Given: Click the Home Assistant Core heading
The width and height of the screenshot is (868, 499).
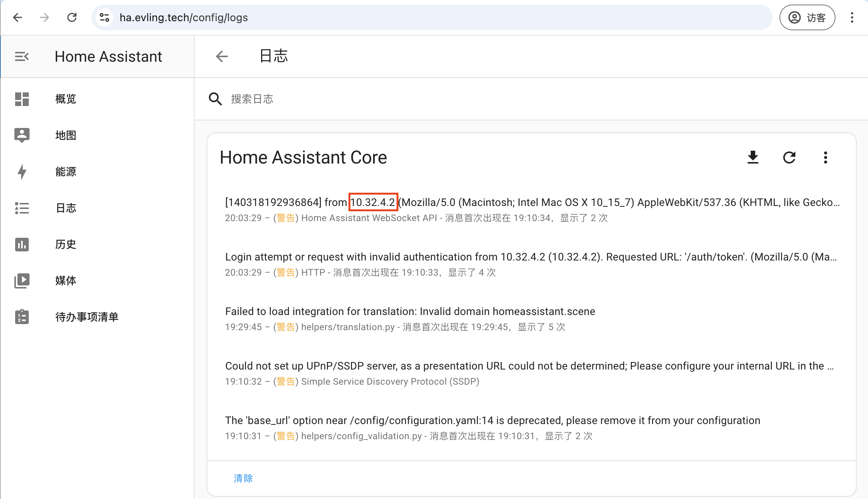Looking at the screenshot, I should (x=303, y=157).
